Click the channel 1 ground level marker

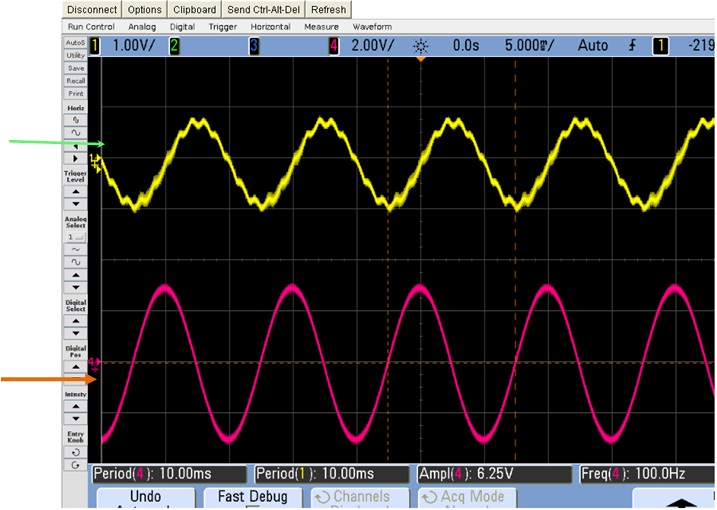[x=95, y=159]
